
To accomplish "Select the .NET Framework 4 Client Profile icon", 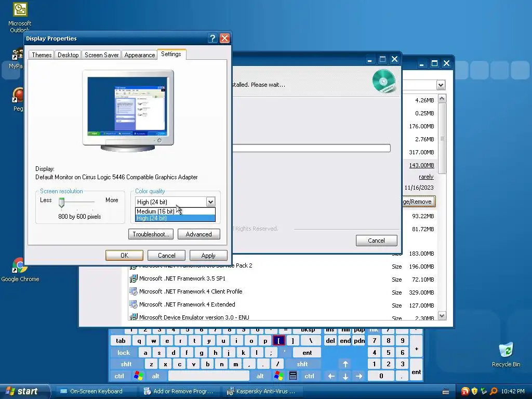I will pyautogui.click(x=134, y=291).
